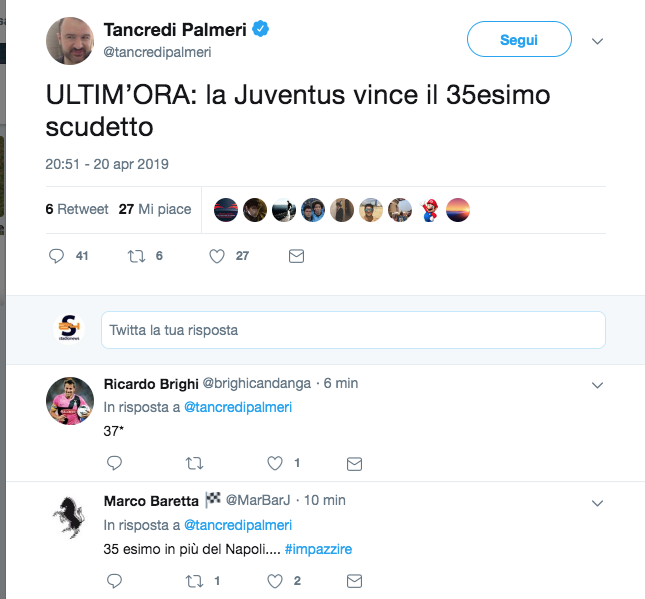Image resolution: width=645 pixels, height=599 pixels.
Task: Like the main tweet with 27 likes
Action: (216, 256)
